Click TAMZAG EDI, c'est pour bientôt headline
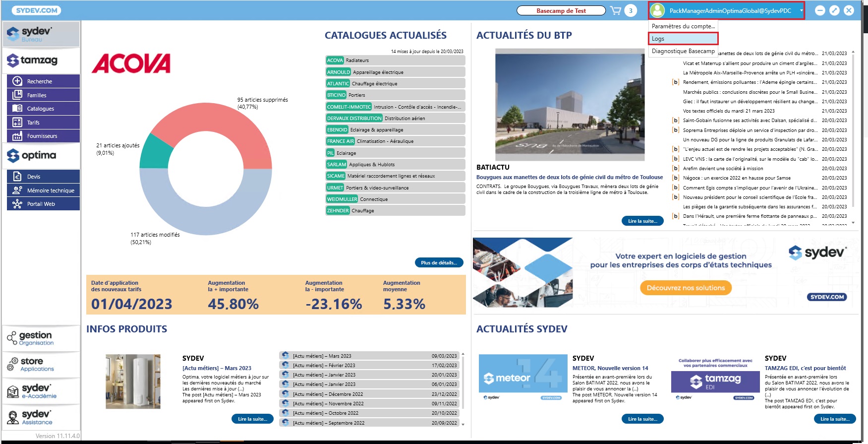This screenshot has width=868, height=444. 805,368
